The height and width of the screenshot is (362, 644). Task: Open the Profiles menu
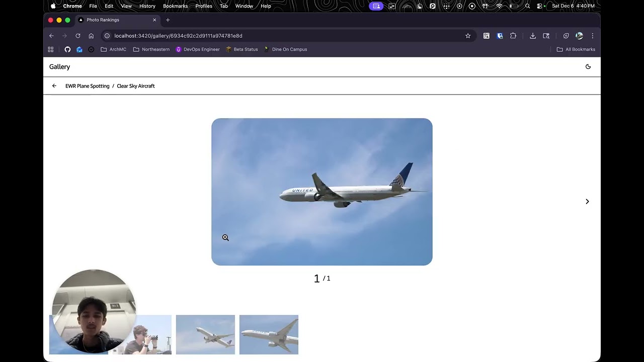[204, 6]
